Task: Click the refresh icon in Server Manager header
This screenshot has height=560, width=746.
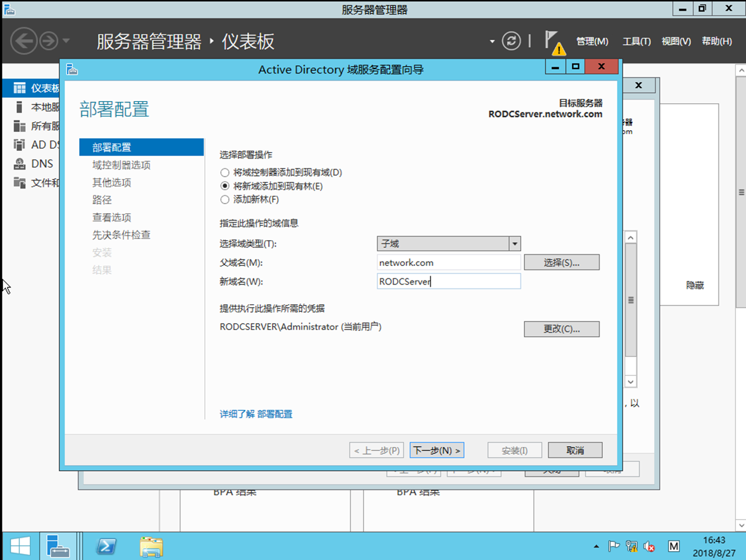Action: click(511, 41)
